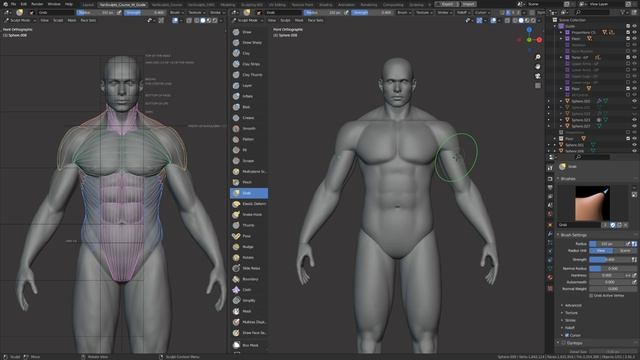Select the Pinch brush
640x360 pixels.
coord(249,182)
